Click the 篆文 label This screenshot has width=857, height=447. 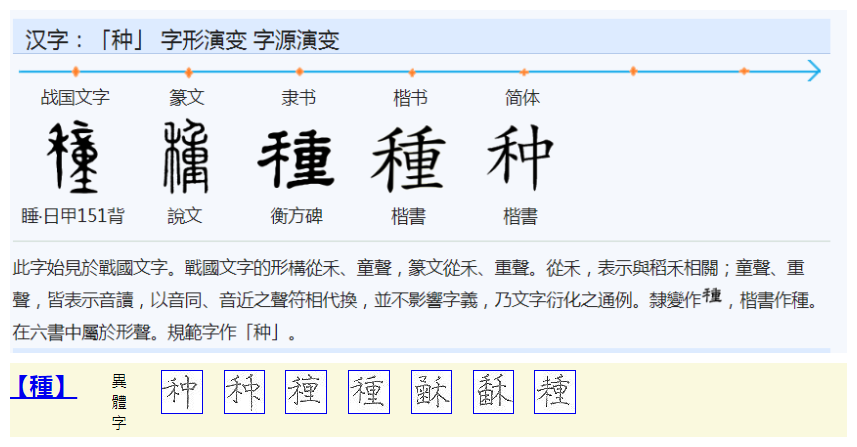(x=187, y=98)
